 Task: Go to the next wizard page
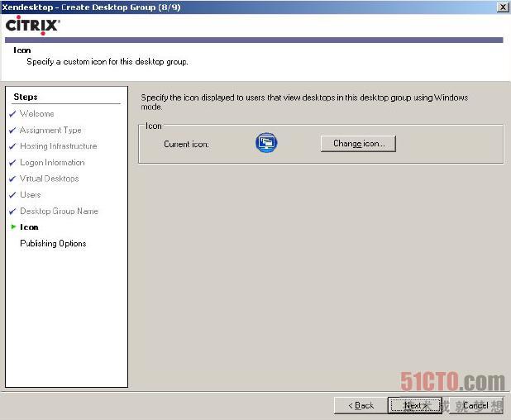[415, 406]
